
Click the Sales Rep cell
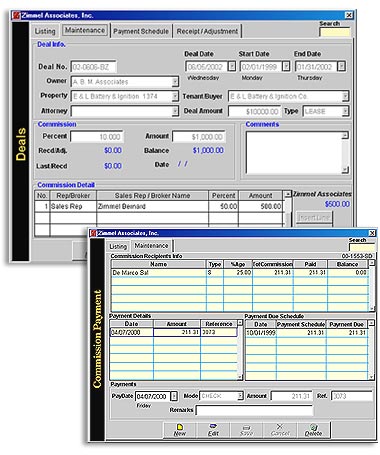pos(73,206)
